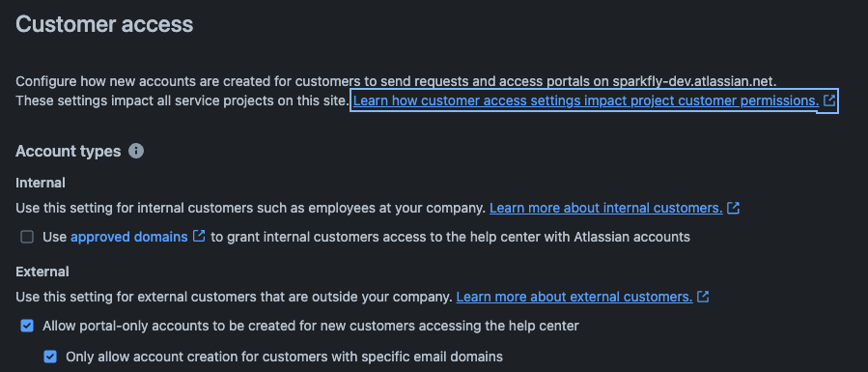868x372 pixels.
Task: Click external-link icon next to approved domains
Action: (199, 237)
